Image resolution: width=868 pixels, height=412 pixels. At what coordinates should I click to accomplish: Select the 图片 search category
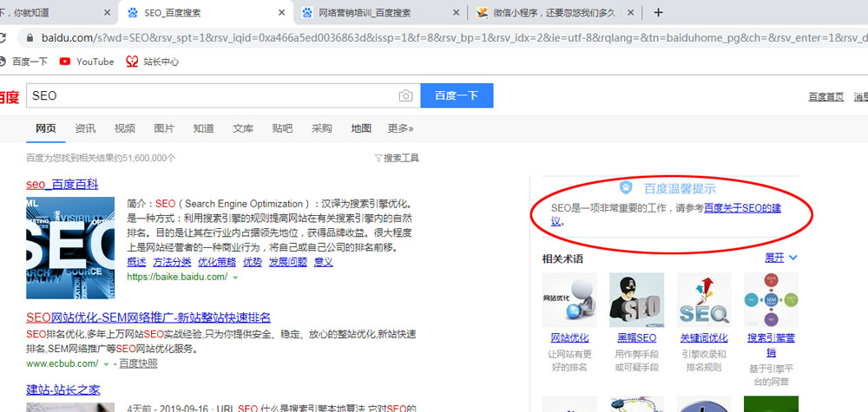tap(164, 128)
